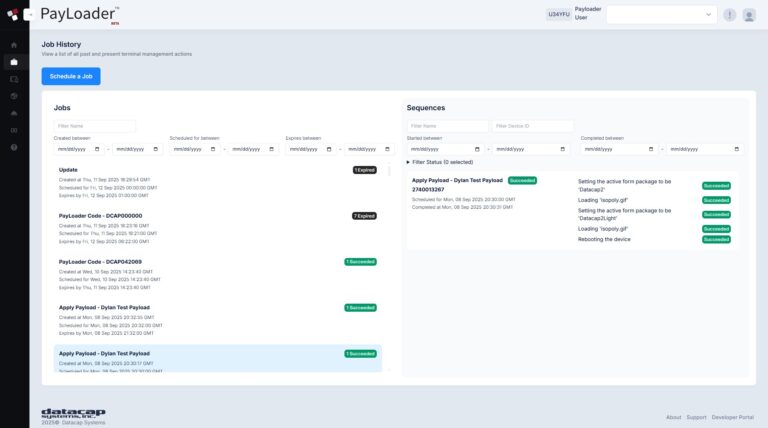Open the About footer link
This screenshot has width=768, height=428.
pos(673,417)
